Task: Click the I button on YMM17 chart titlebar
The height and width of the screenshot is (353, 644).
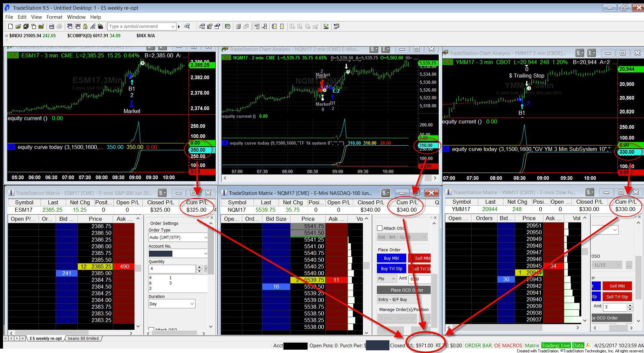Action: point(592,53)
